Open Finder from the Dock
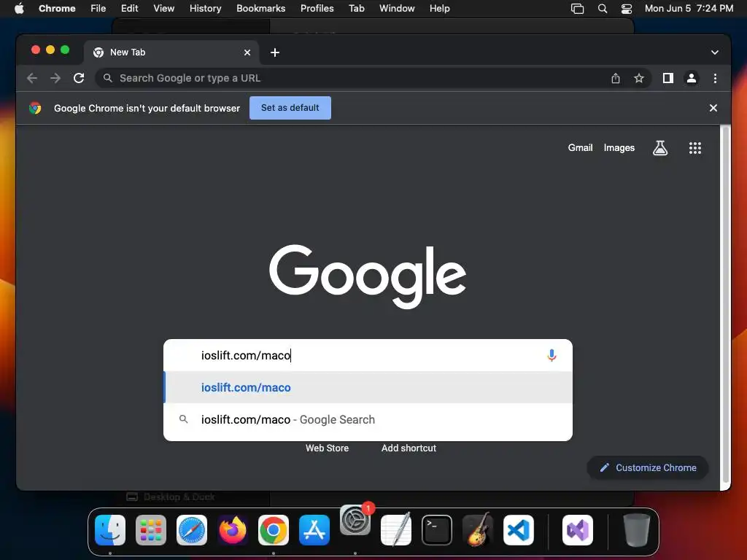The image size is (747, 560). [x=110, y=530]
